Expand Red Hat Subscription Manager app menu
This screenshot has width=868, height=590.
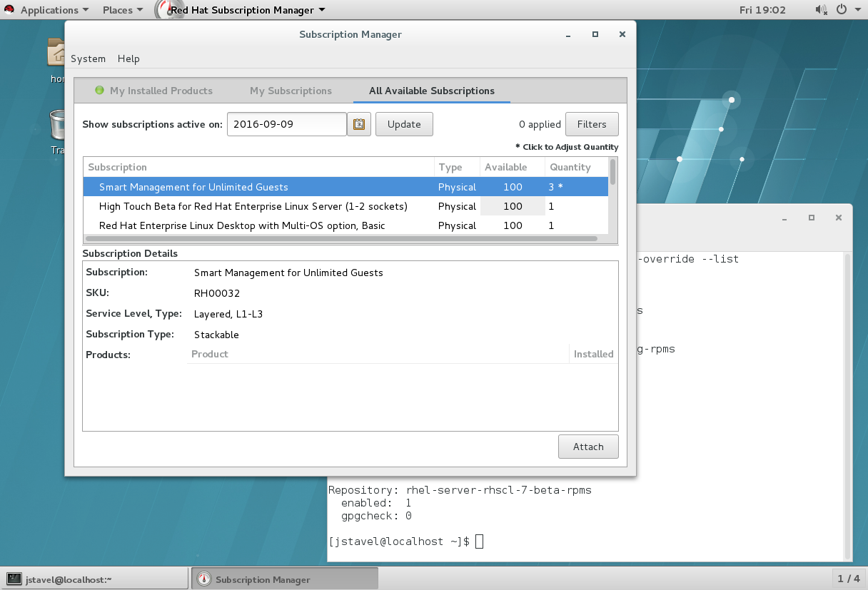click(248, 10)
